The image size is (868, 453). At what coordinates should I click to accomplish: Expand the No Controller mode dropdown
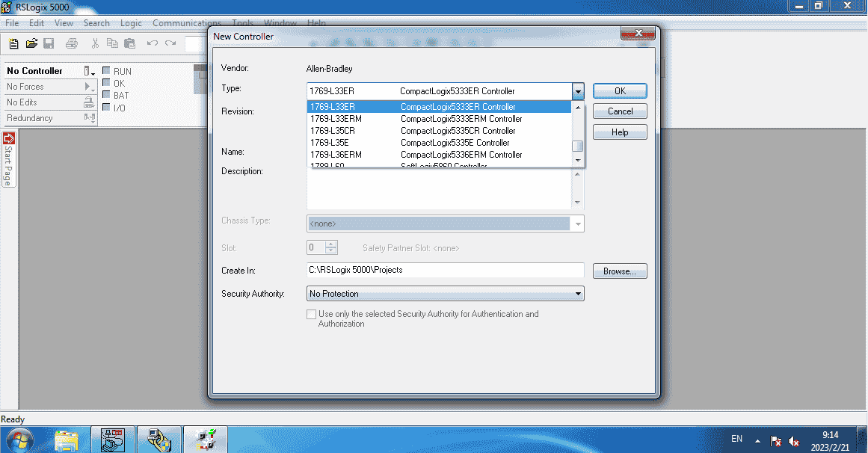pos(89,71)
